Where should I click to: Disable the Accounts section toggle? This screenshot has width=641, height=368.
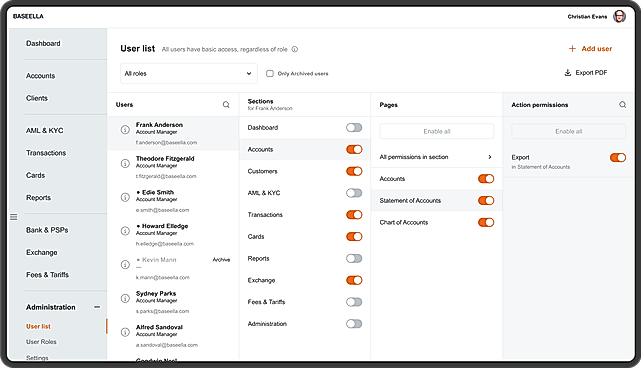(x=354, y=149)
